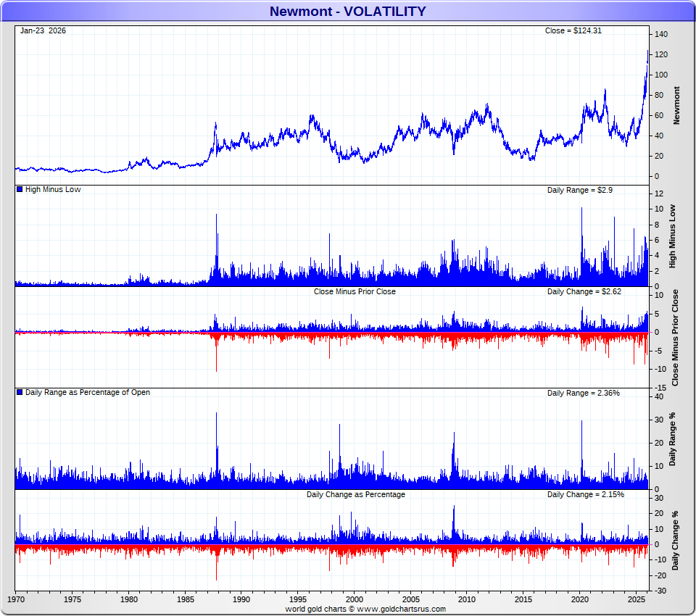
Task: Click the 'Daily Change = $2.62' value
Action: 584,291
